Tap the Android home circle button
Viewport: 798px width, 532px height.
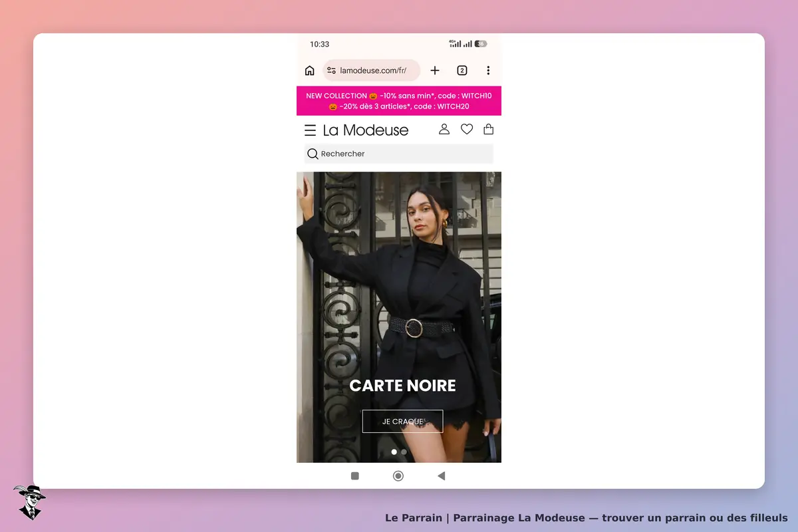tap(398, 475)
